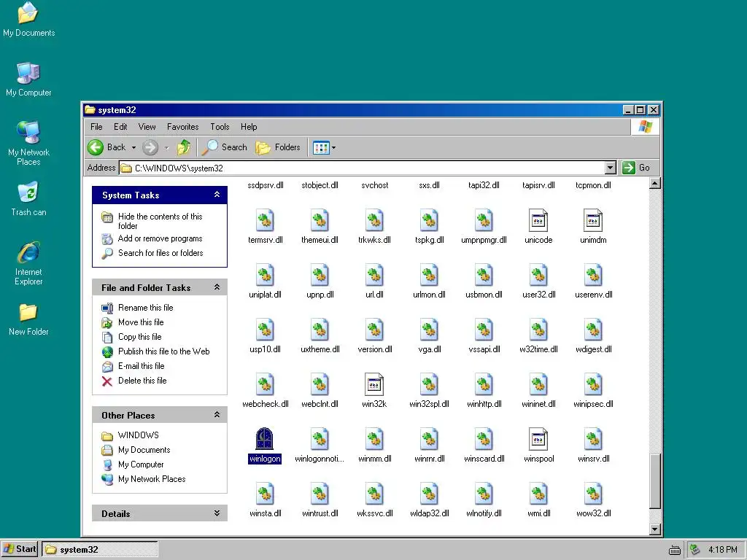Click the Forward arrow icon

click(150, 147)
